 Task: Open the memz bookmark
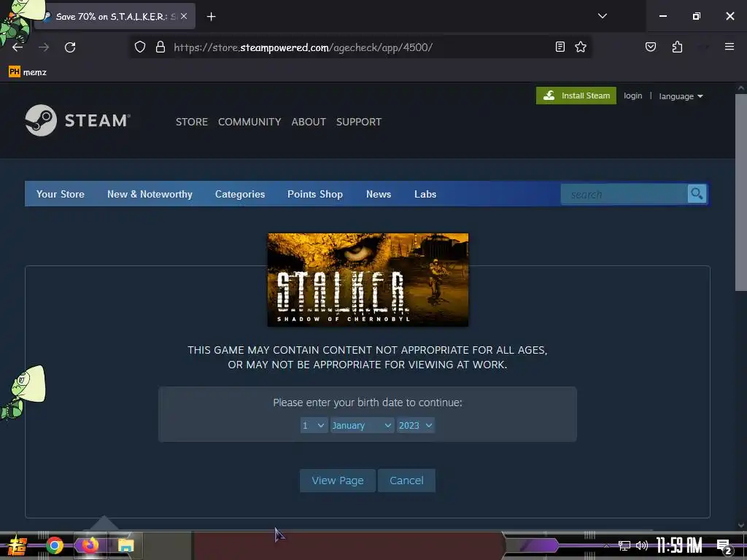pos(28,72)
